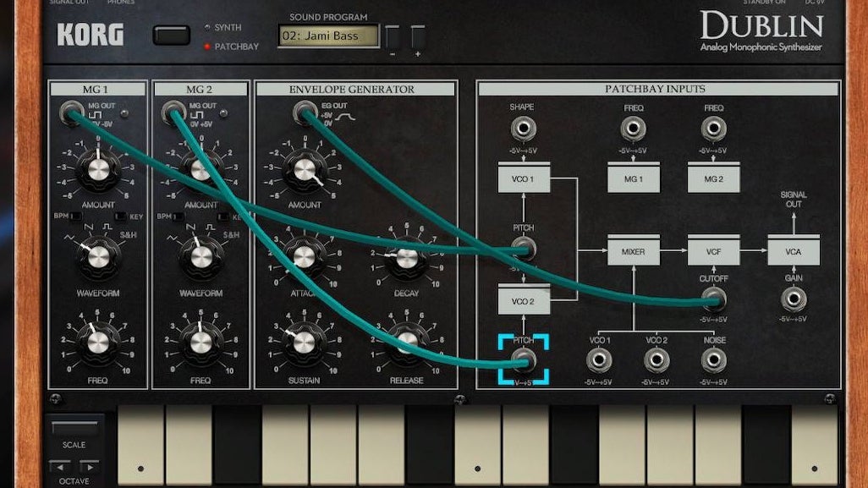Image resolution: width=868 pixels, height=488 pixels.
Task: Click the envelope ATTACK knob
Action: tap(304, 257)
